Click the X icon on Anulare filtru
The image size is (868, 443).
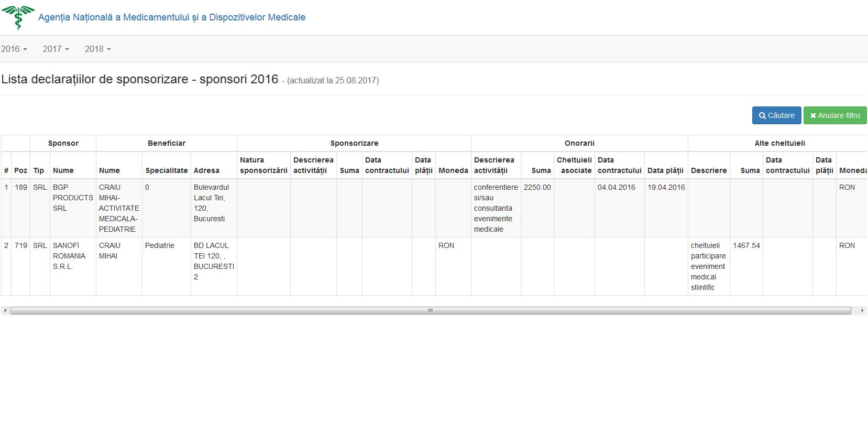pos(813,116)
